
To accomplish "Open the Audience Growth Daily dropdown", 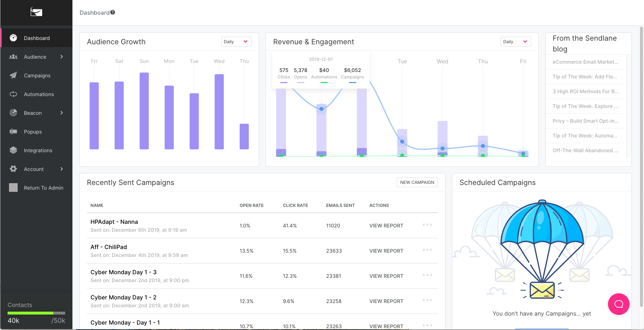I will (x=236, y=42).
